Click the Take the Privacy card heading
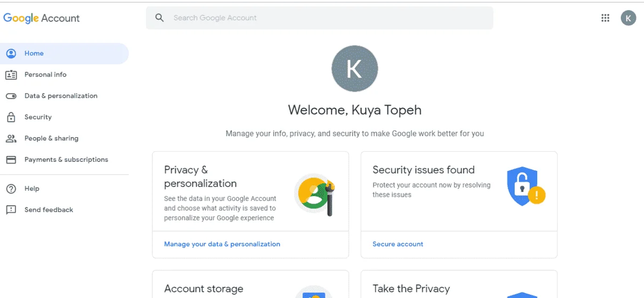 [x=411, y=289]
